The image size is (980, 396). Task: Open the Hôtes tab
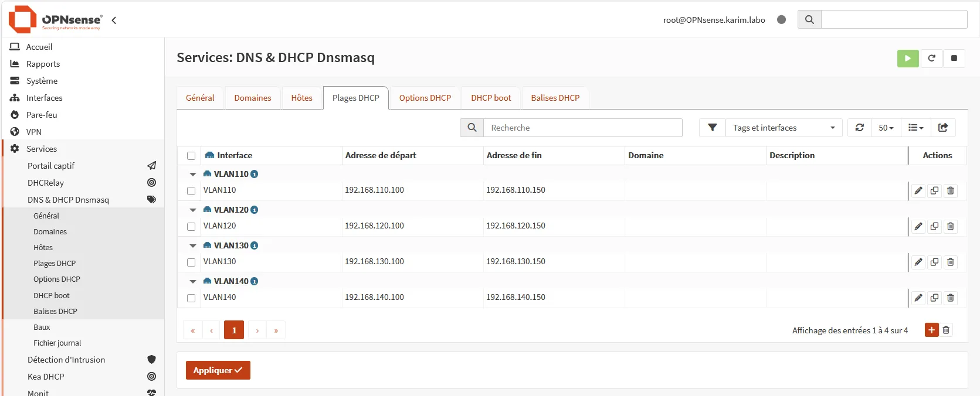(x=302, y=98)
